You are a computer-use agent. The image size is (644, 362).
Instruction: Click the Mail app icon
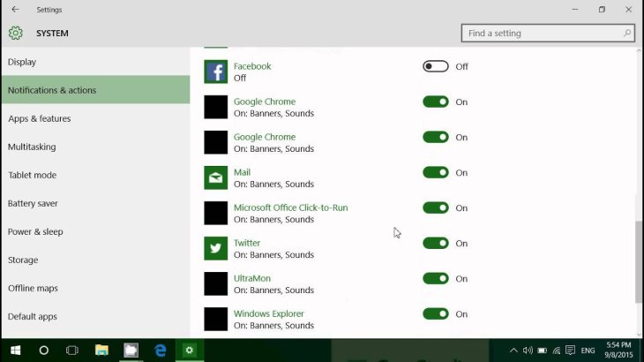(x=215, y=177)
